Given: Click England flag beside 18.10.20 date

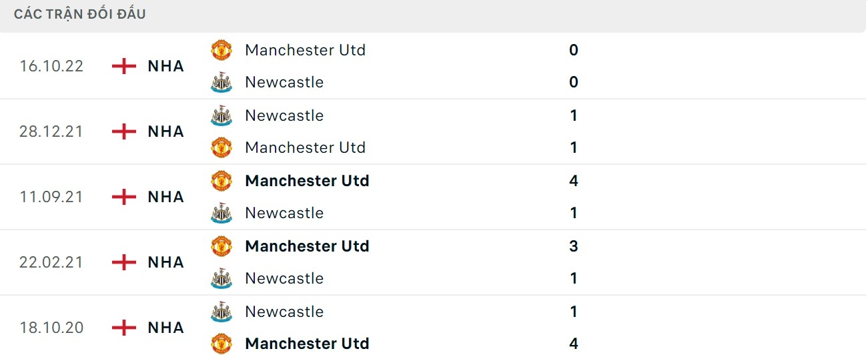Looking at the screenshot, I should pos(124,328).
